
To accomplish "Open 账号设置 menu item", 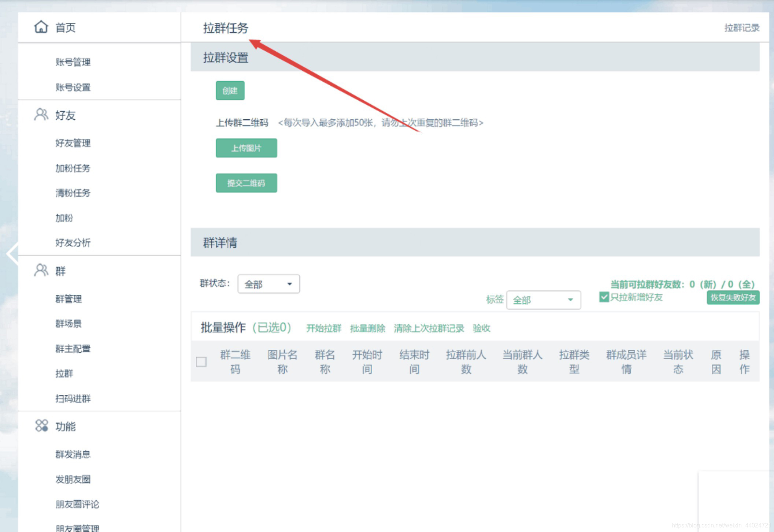I will (x=73, y=87).
